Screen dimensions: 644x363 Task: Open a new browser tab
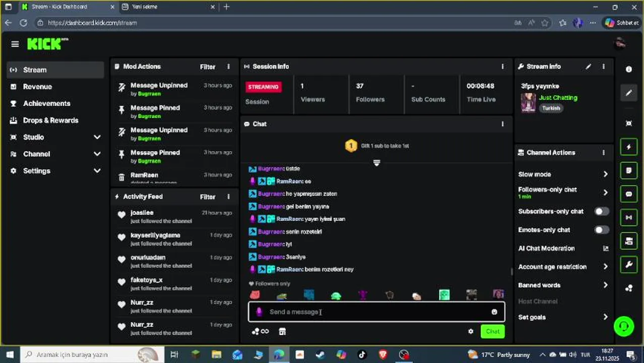226,7
